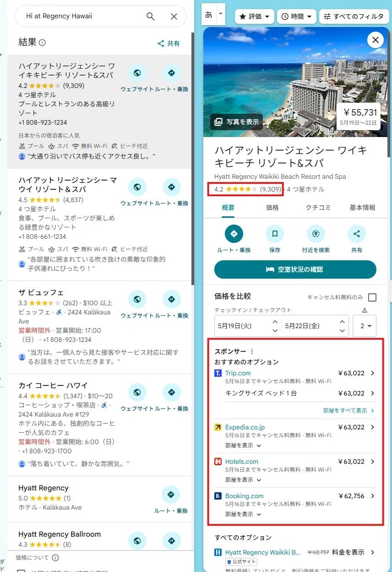The height and width of the screenshot is (572, 392).
Task: Select the Hyatt Regency Ballroom result title
Action: (60, 534)
